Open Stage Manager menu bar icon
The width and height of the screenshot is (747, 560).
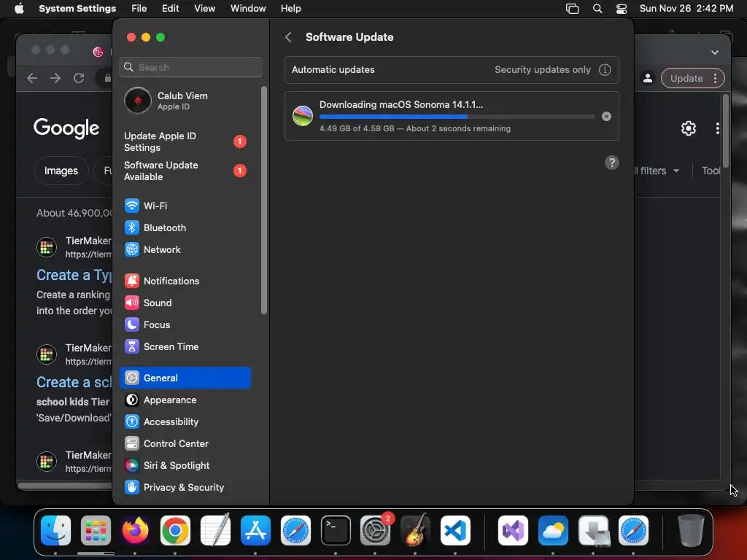[x=572, y=9]
